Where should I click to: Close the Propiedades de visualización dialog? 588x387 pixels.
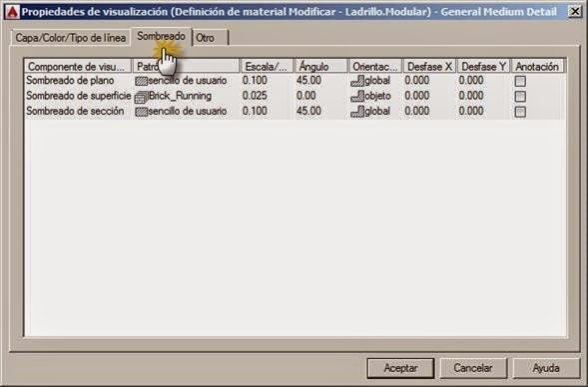tap(575, 12)
